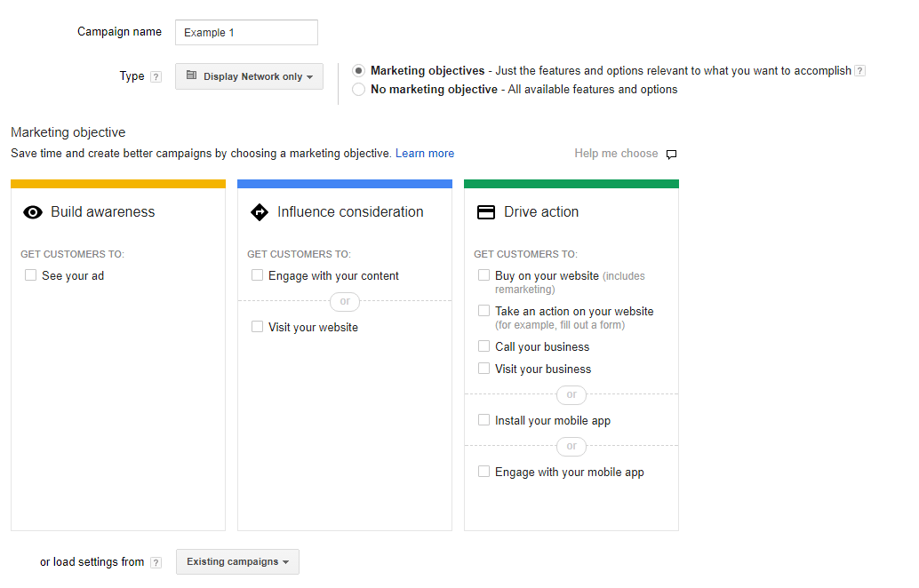Screen dimensions: 919x588
Task: Select the No marketing objective radio button
Action: click(x=359, y=90)
